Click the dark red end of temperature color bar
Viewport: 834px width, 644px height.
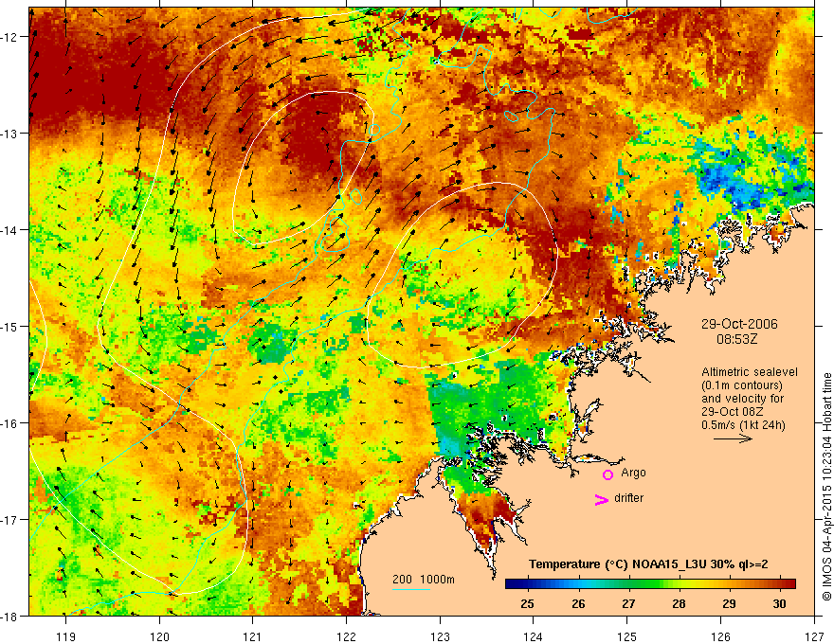click(790, 584)
